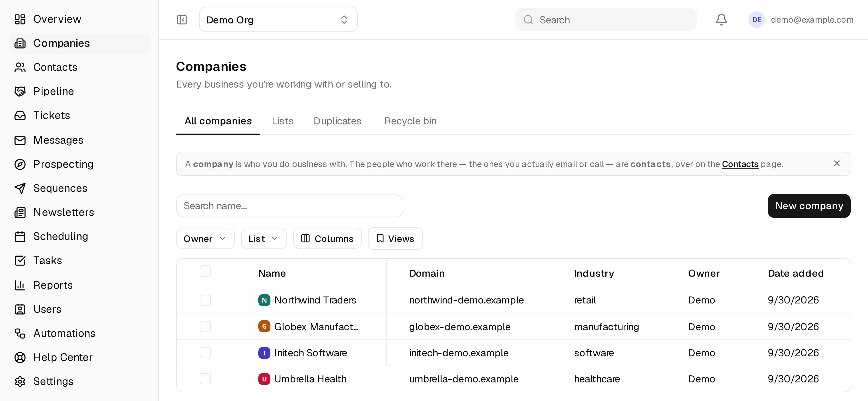Open Scheduling calendar icon
The width and height of the screenshot is (868, 401).
20,236
